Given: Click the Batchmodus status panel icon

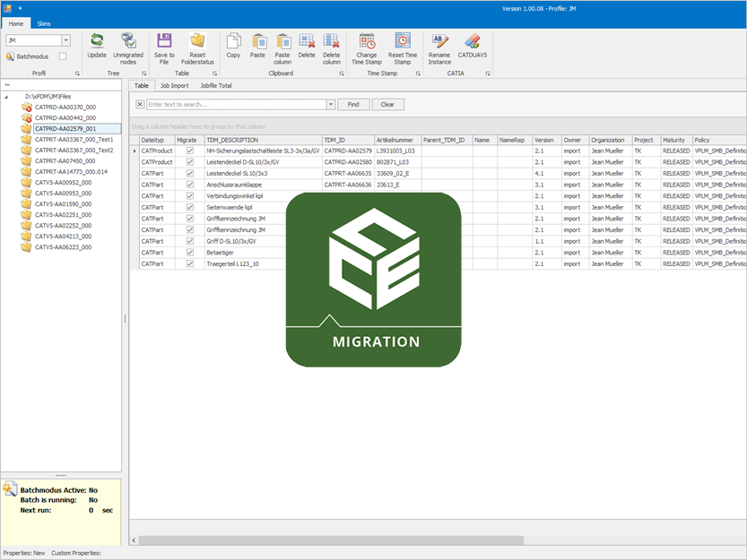Looking at the screenshot, I should (10, 488).
